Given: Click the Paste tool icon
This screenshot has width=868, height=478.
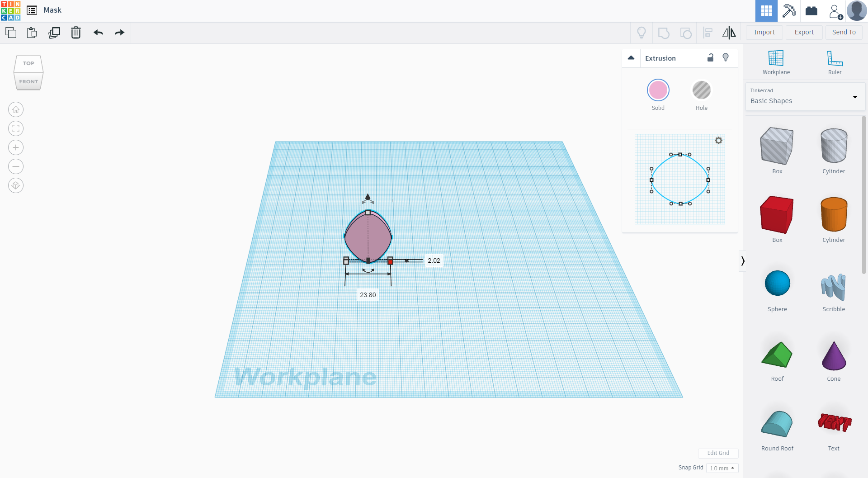Looking at the screenshot, I should pos(32,33).
